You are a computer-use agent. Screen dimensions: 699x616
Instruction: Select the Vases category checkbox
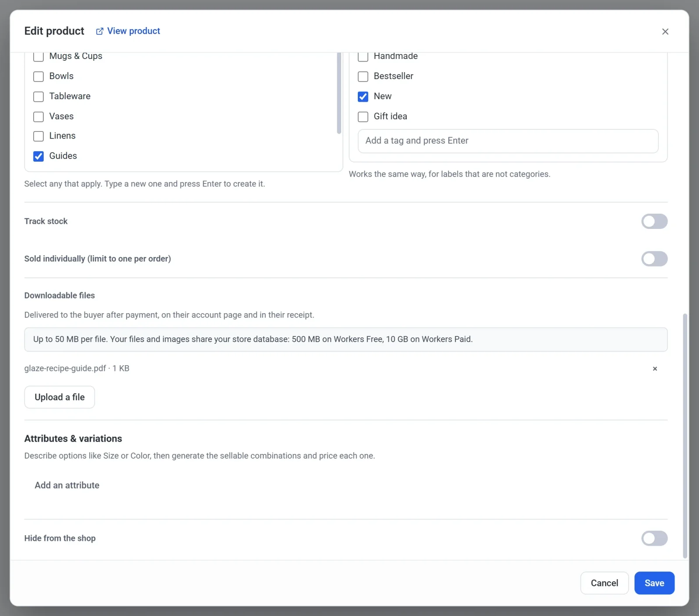(38, 117)
